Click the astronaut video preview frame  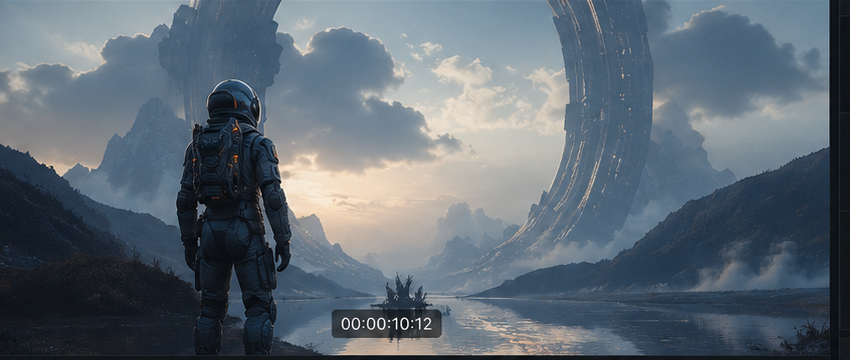[x=414, y=177]
